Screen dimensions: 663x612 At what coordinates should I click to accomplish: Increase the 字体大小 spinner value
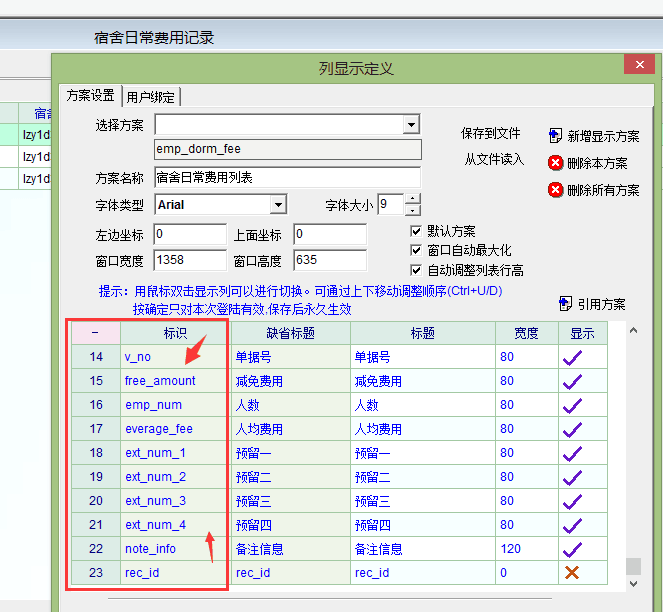click(x=413, y=200)
